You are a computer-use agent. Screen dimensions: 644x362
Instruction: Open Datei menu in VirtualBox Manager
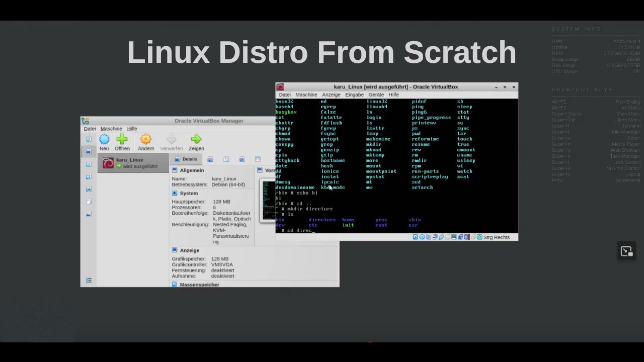90,129
